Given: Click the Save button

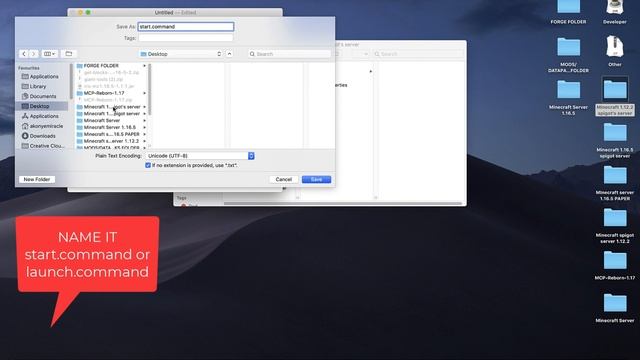Looking at the screenshot, I should pos(316,179).
